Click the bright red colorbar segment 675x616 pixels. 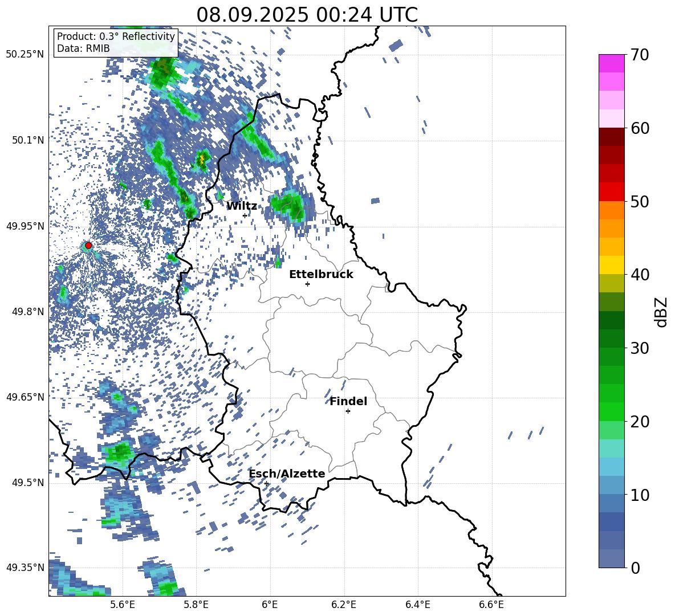[x=611, y=192]
